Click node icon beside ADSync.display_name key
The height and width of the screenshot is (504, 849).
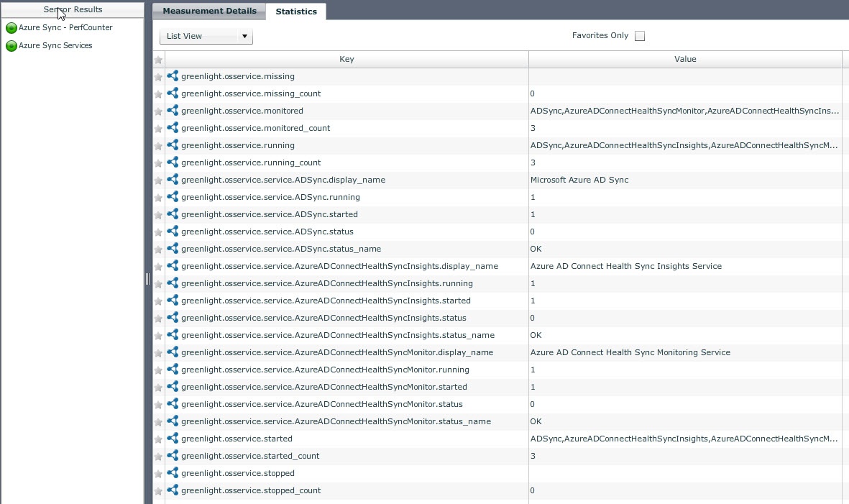(x=173, y=180)
